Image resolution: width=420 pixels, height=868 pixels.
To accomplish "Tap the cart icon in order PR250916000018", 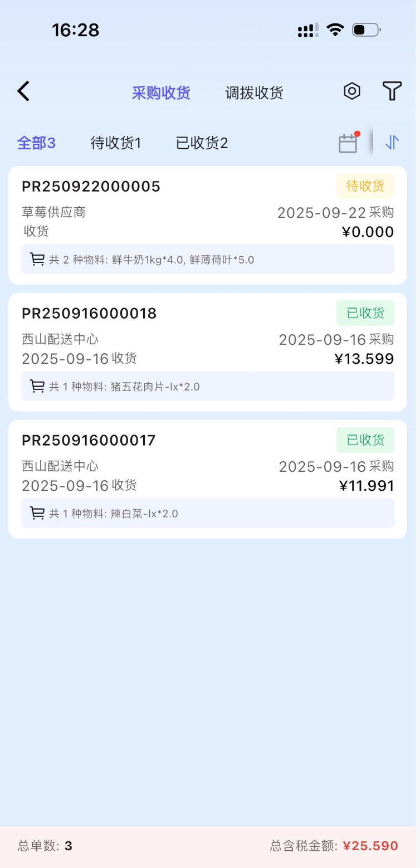I will tap(37, 386).
